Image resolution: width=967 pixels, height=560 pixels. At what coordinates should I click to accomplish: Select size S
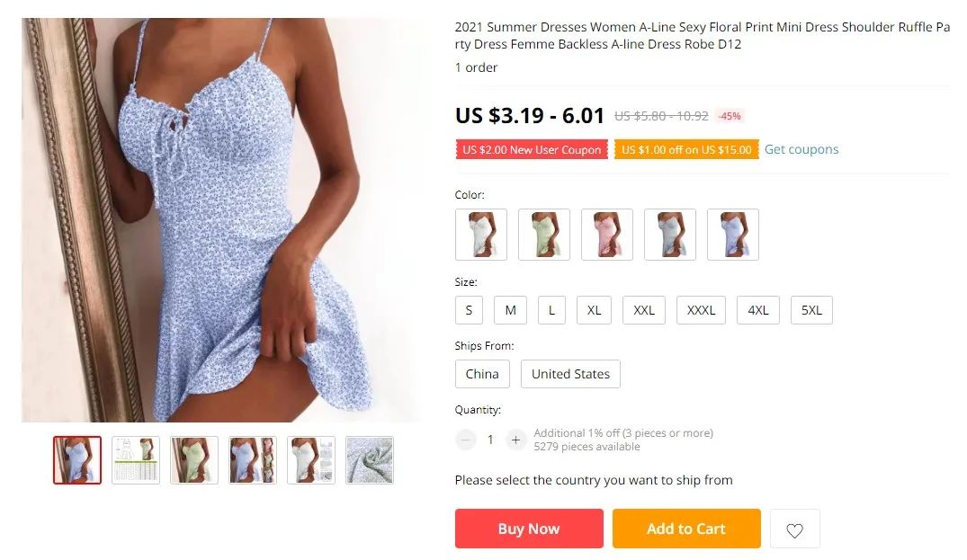(469, 310)
